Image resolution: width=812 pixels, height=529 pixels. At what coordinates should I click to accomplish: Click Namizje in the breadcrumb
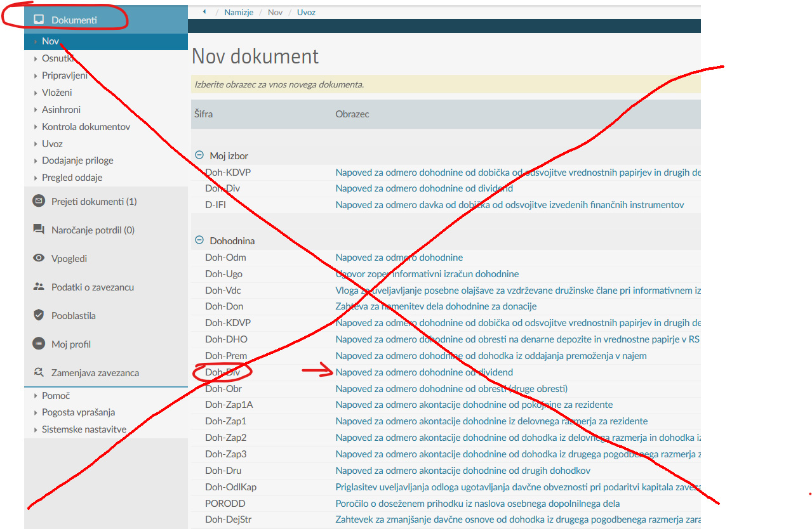pyautogui.click(x=238, y=12)
